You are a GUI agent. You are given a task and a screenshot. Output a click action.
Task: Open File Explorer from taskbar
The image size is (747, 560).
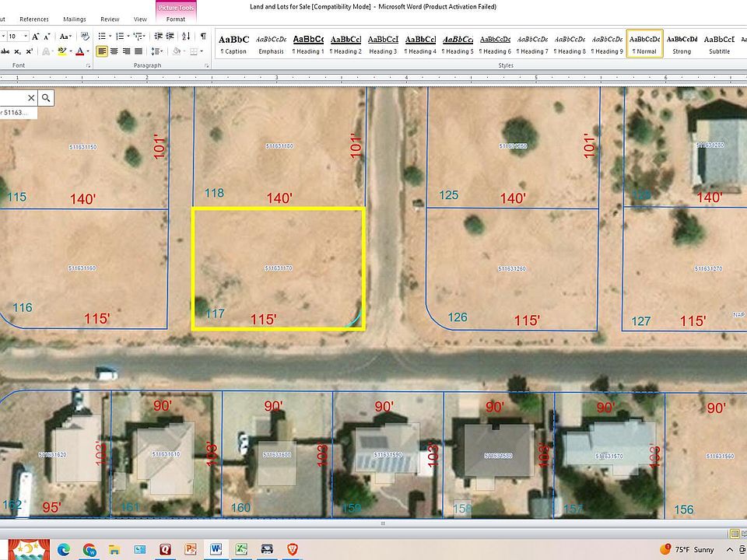coord(114,550)
